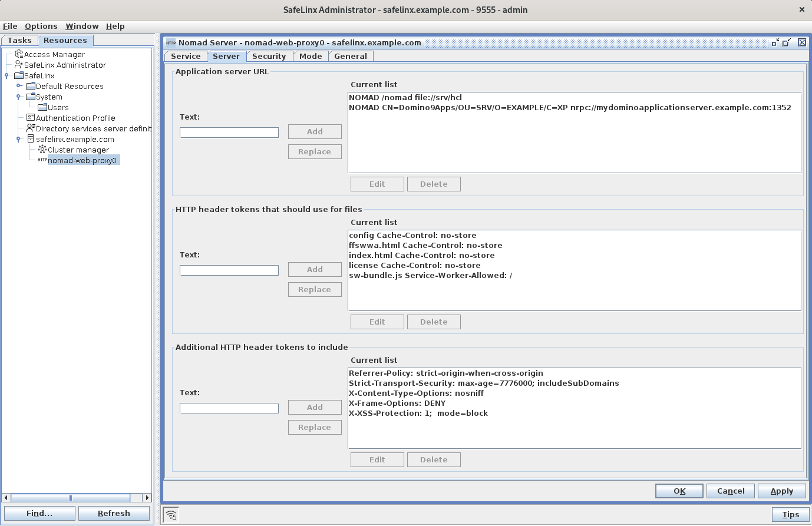
Task: Click Edit under file header tokens list
Action: click(377, 322)
